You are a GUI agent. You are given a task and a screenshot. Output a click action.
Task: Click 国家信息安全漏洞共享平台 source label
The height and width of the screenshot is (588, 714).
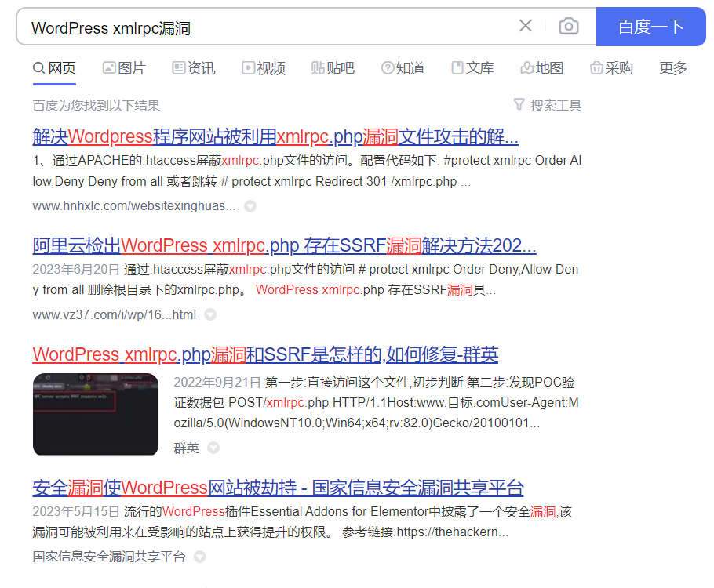click(109, 557)
